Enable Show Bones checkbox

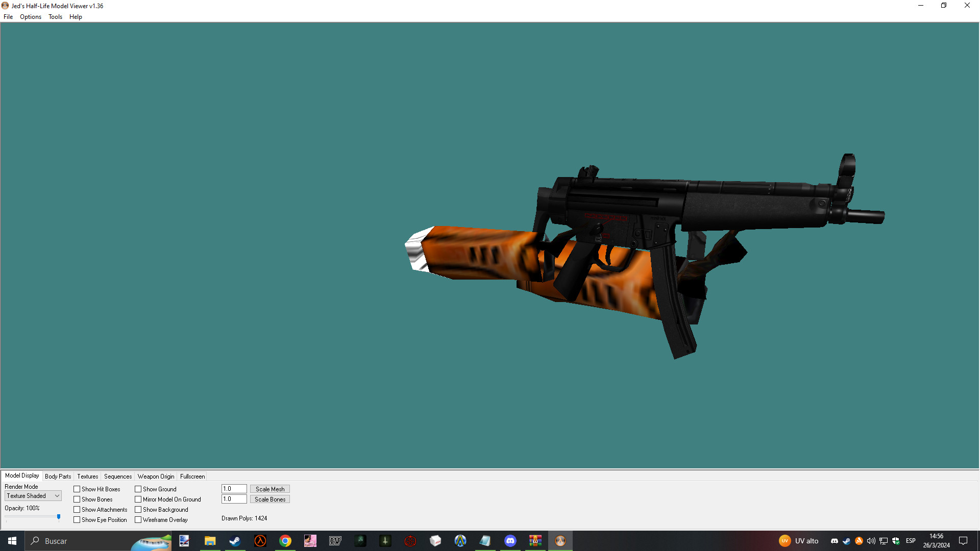[x=77, y=499]
